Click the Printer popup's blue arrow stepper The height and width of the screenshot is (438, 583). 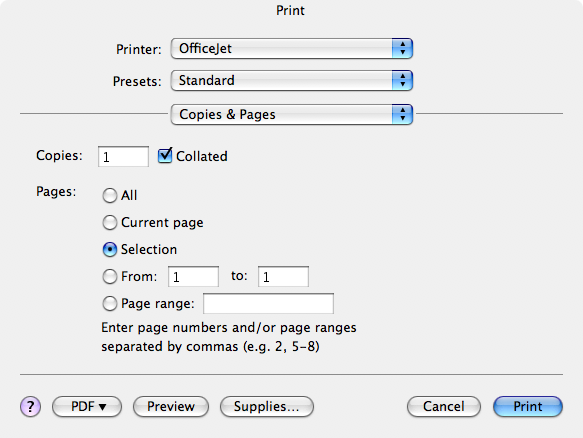click(402, 48)
